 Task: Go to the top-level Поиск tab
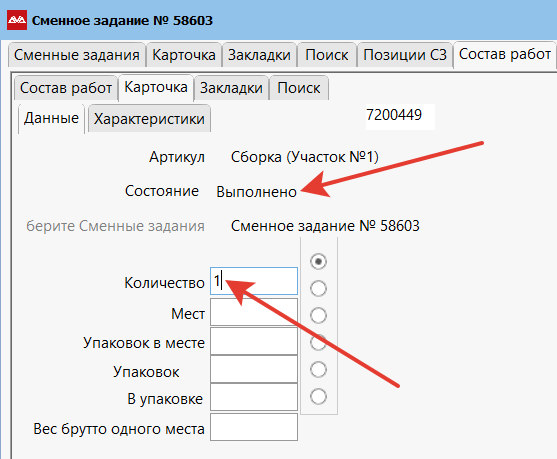pyautogui.click(x=327, y=55)
